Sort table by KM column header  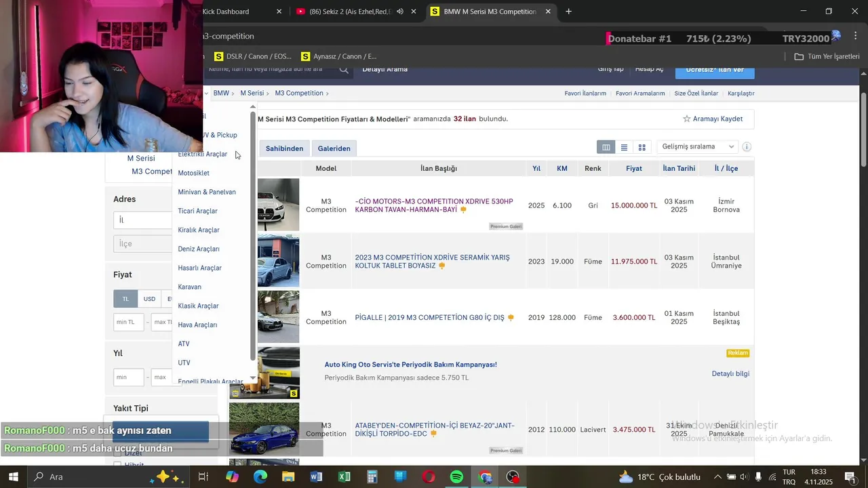(562, 169)
